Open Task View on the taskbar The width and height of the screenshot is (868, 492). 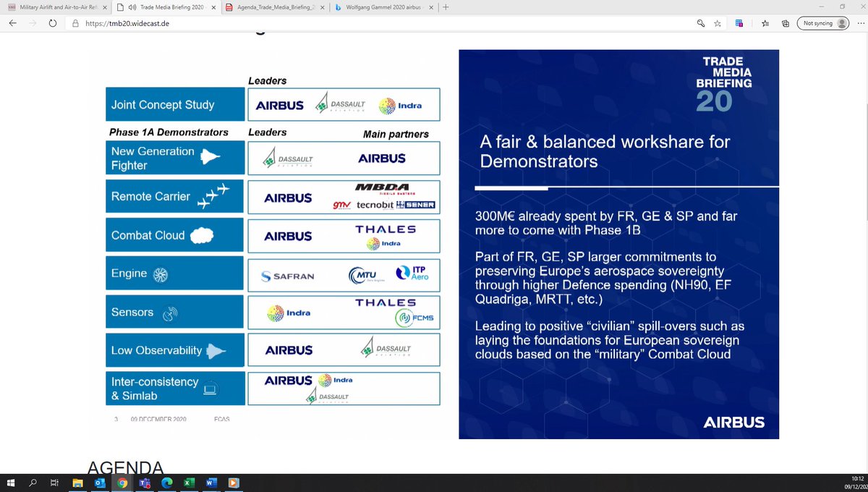[x=54, y=483]
